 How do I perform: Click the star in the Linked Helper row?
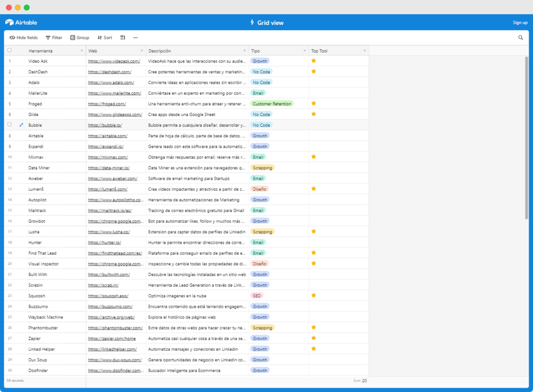coord(313,349)
